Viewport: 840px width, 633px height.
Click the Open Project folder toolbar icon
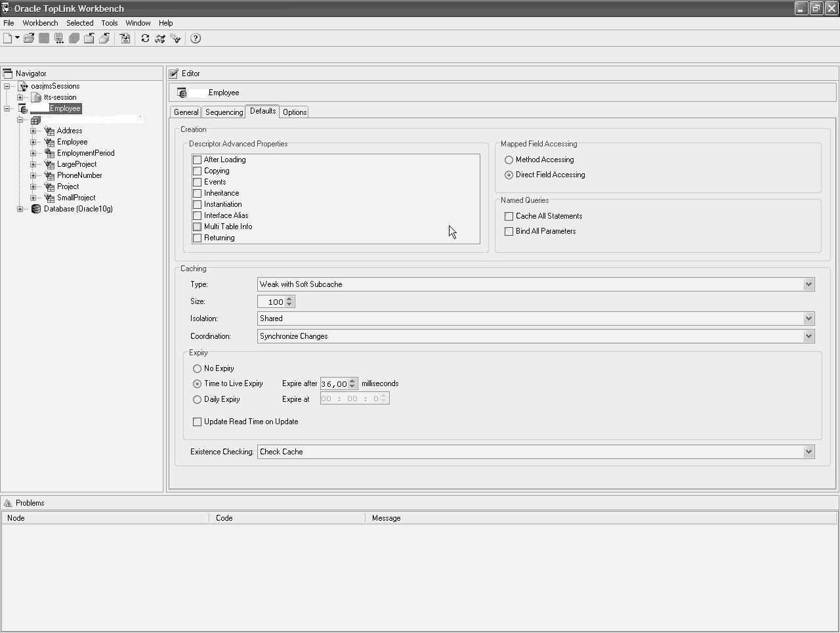click(x=29, y=38)
